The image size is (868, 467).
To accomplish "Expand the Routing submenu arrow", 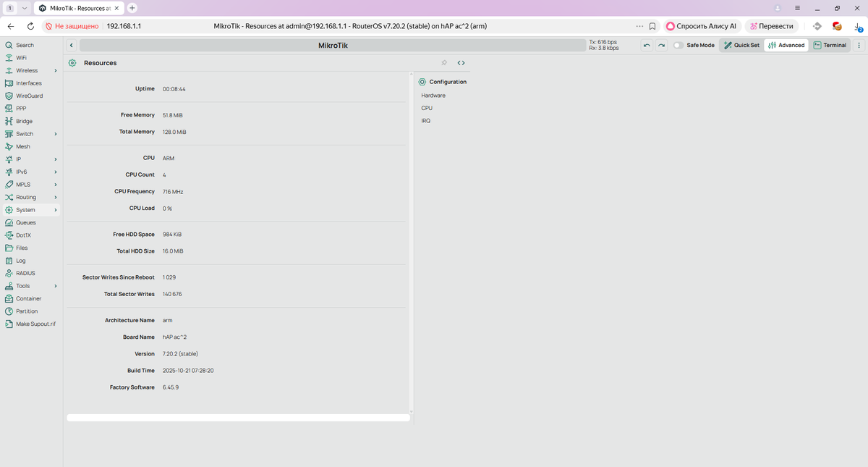I will pos(56,197).
